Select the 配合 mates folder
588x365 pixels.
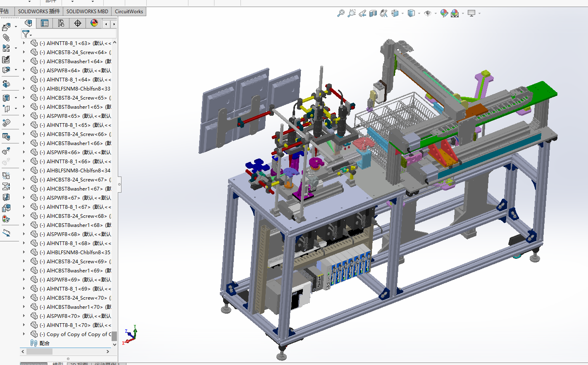[40, 343]
